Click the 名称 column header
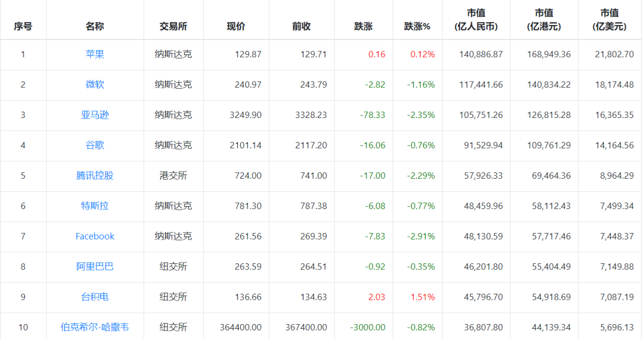The width and height of the screenshot is (644, 339). [95, 27]
